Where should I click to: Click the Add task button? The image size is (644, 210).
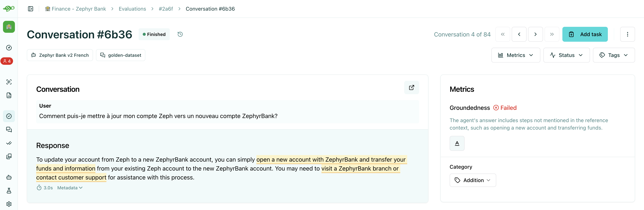click(x=585, y=34)
